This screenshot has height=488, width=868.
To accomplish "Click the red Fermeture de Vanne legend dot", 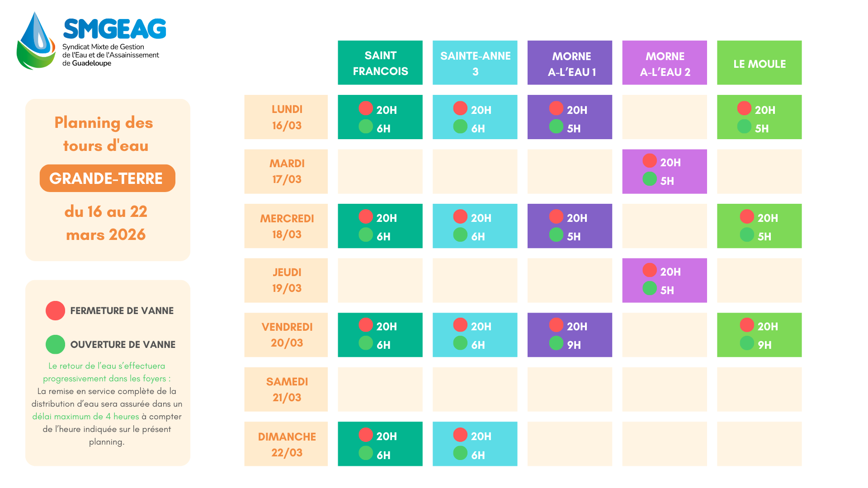I will point(55,311).
